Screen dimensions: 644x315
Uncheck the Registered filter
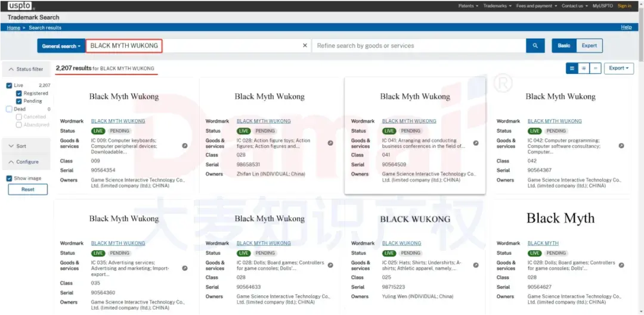(x=19, y=93)
